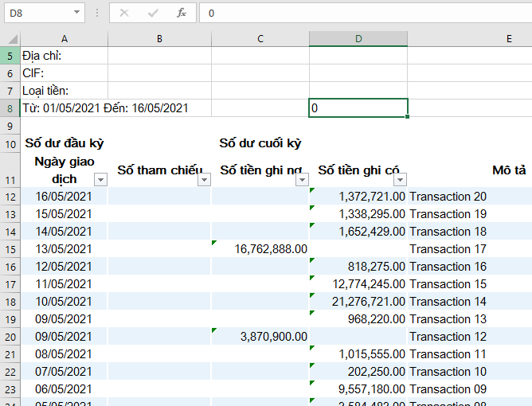Select column E header
Viewport: 532px width, 406px height.
tap(508, 39)
